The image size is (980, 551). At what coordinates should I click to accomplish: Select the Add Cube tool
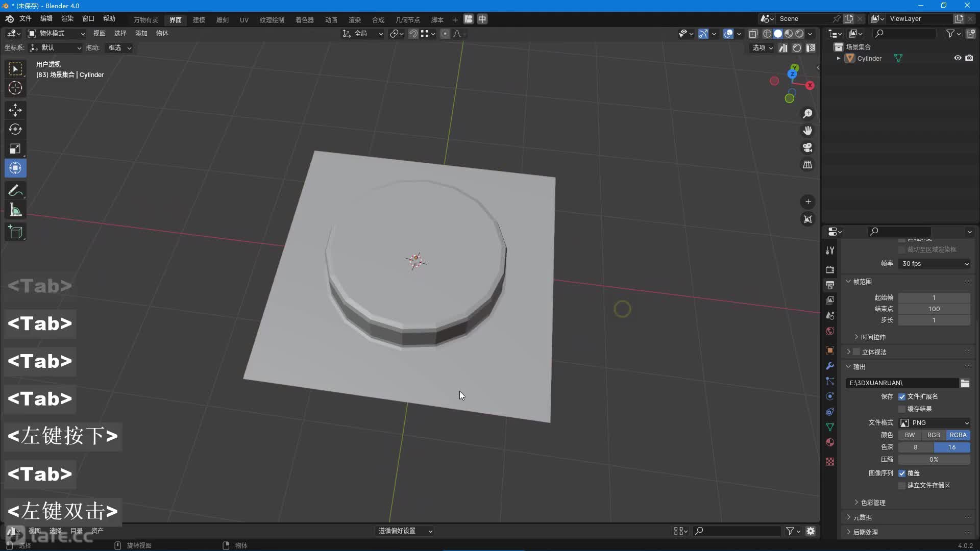tap(15, 232)
